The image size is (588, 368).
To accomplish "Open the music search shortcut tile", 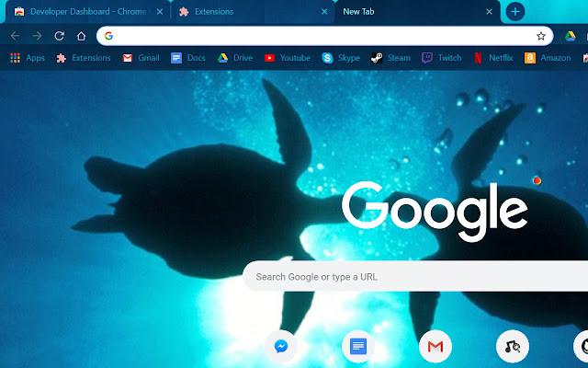I will coord(513,346).
